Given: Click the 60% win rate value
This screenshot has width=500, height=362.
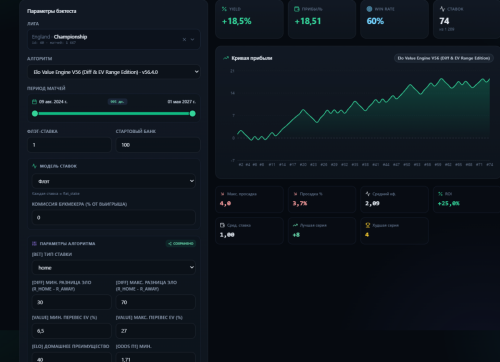Looking at the screenshot, I should 375,21.
